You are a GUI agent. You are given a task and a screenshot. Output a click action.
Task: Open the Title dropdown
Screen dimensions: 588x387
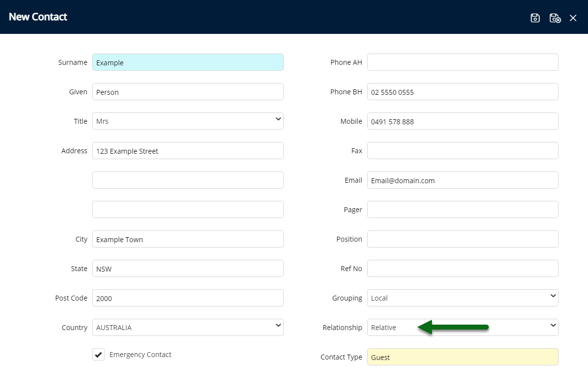pyautogui.click(x=187, y=121)
